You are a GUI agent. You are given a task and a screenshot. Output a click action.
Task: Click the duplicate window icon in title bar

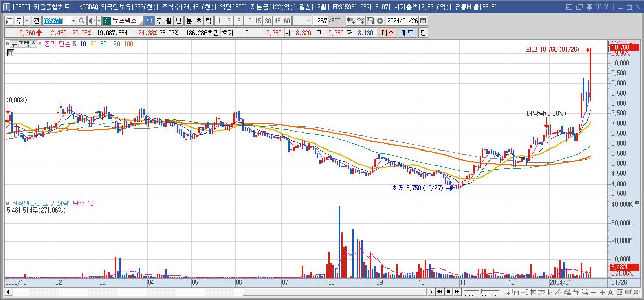[579, 7]
